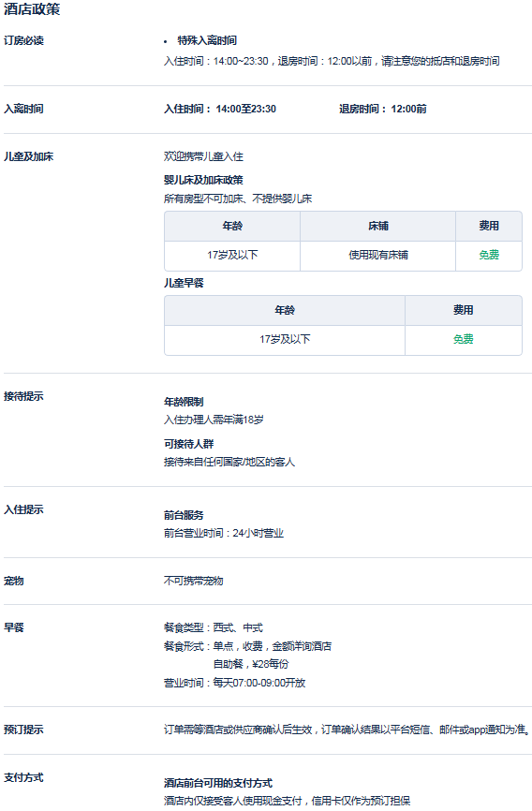Click the 自助餐 ¥28每份 breakfast line

click(251, 664)
